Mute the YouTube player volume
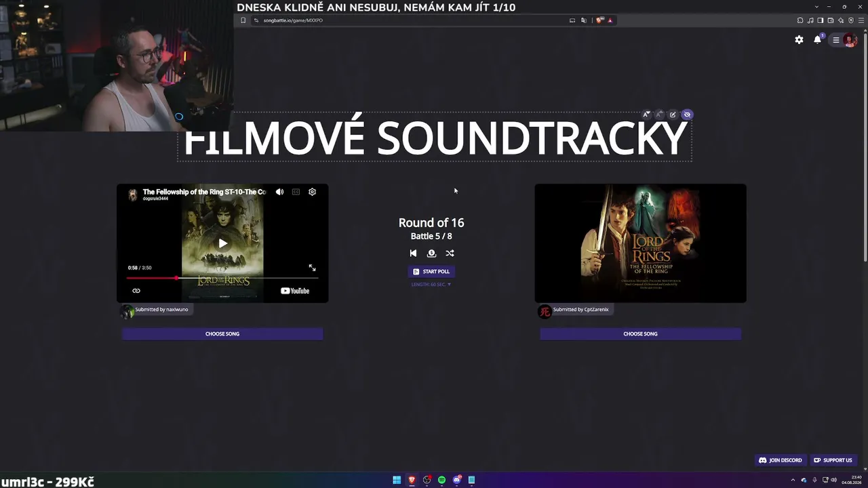Image resolution: width=868 pixels, height=488 pixels. (x=279, y=192)
